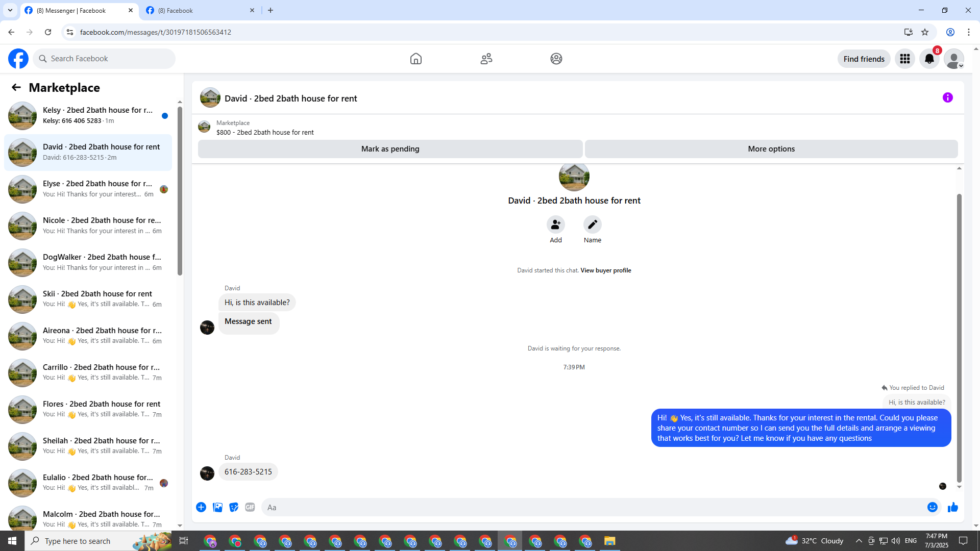Click Mark as pending button
Viewport: 980px width, 551px height.
(x=390, y=149)
